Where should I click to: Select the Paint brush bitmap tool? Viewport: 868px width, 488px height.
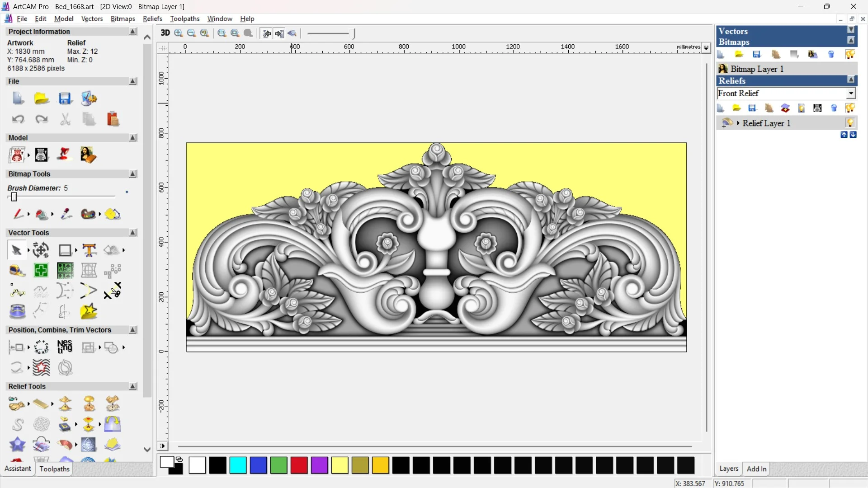[18, 214]
